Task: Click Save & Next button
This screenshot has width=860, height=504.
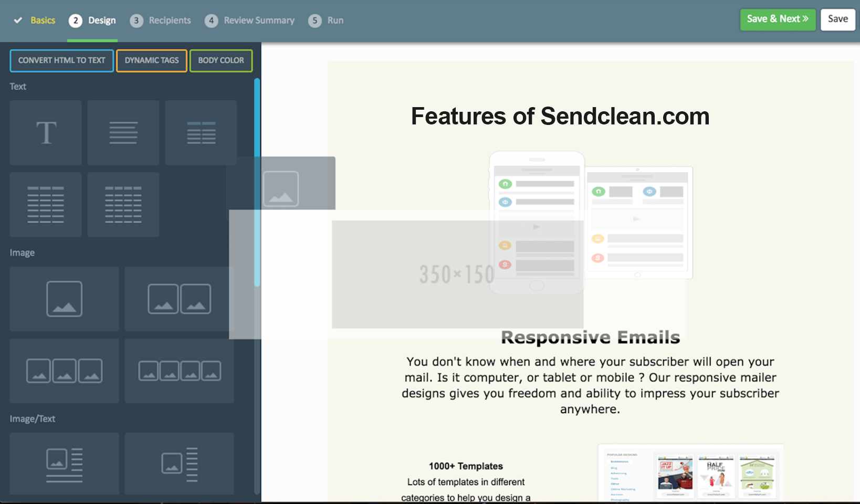Action: tap(778, 19)
